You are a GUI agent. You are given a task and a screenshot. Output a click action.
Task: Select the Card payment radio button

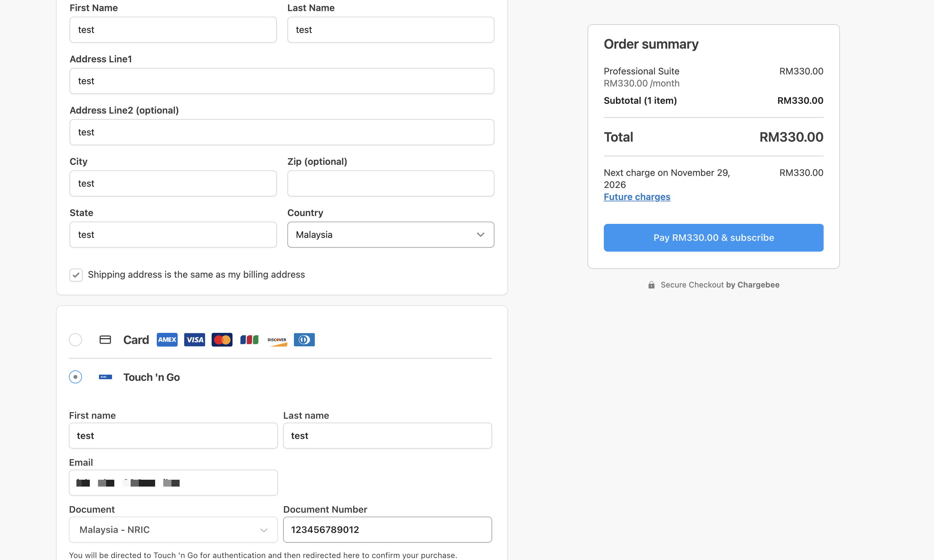click(75, 340)
